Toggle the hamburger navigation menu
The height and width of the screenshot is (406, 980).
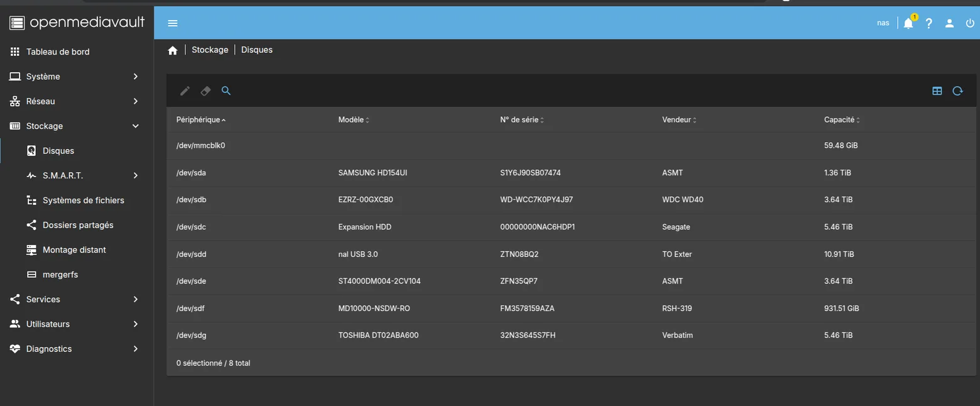point(173,23)
